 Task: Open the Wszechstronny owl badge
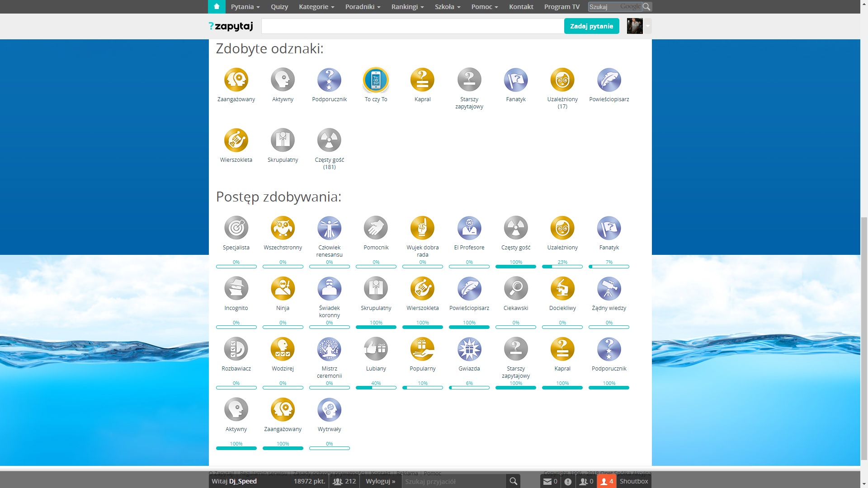(283, 228)
